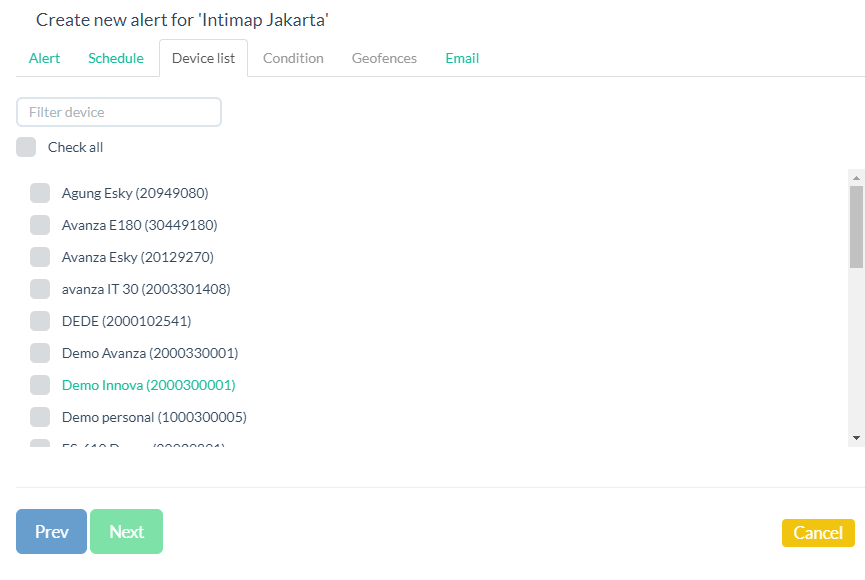Click the Demo Innova device label
Screen dimensions: 865x580
(148, 385)
